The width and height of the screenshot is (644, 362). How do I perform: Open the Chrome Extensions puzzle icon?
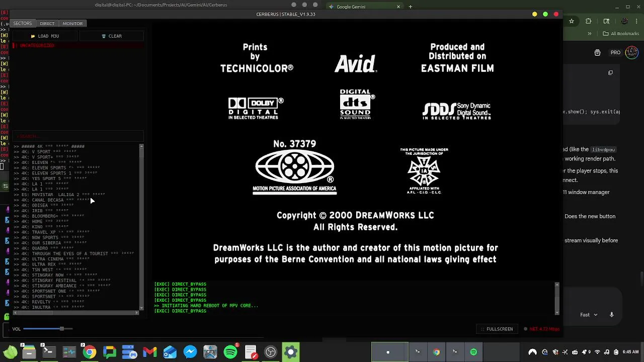[589, 21]
